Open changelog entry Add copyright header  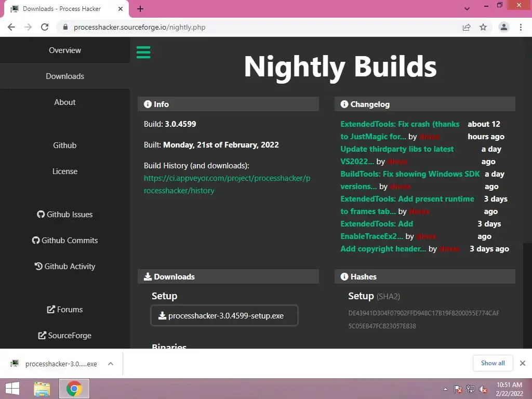[x=383, y=249]
